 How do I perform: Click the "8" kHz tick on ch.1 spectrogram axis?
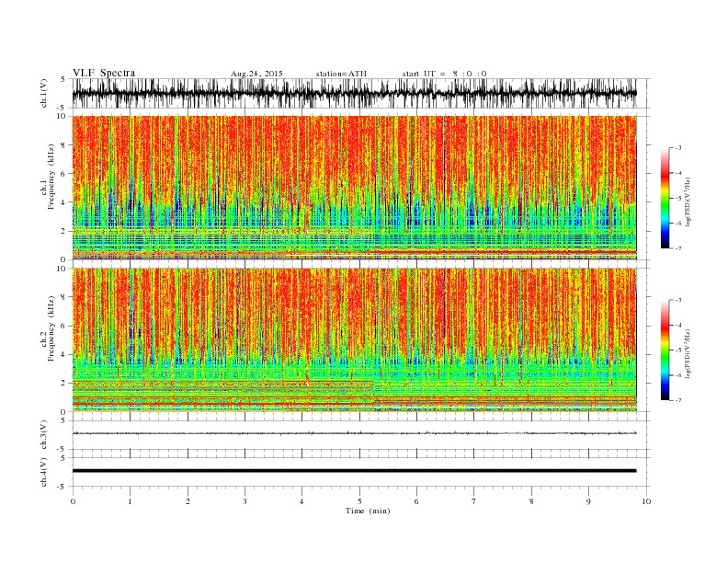[x=64, y=145]
